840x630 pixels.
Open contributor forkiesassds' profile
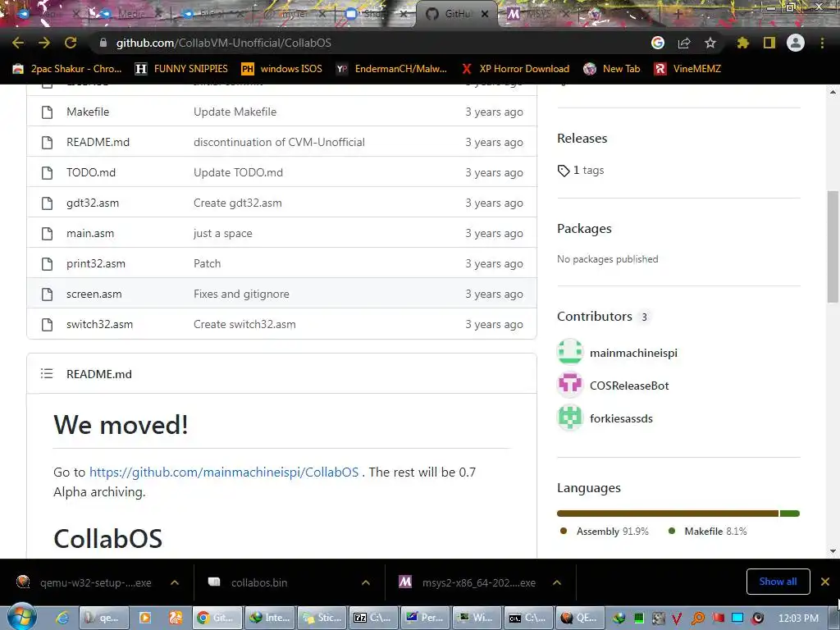point(621,418)
